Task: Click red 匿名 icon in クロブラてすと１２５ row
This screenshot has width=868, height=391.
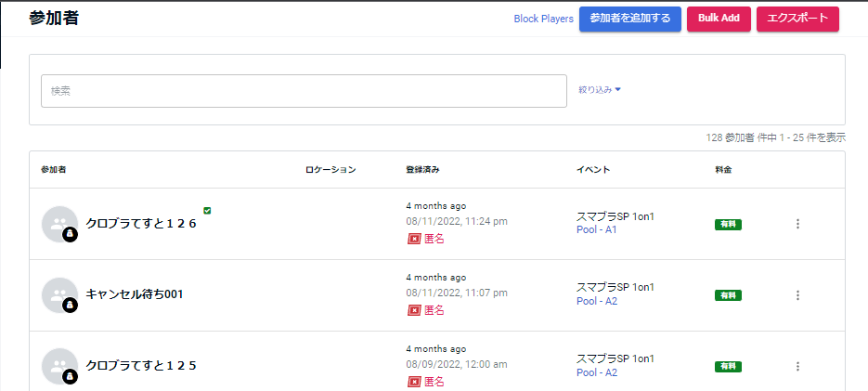Action: (x=414, y=382)
